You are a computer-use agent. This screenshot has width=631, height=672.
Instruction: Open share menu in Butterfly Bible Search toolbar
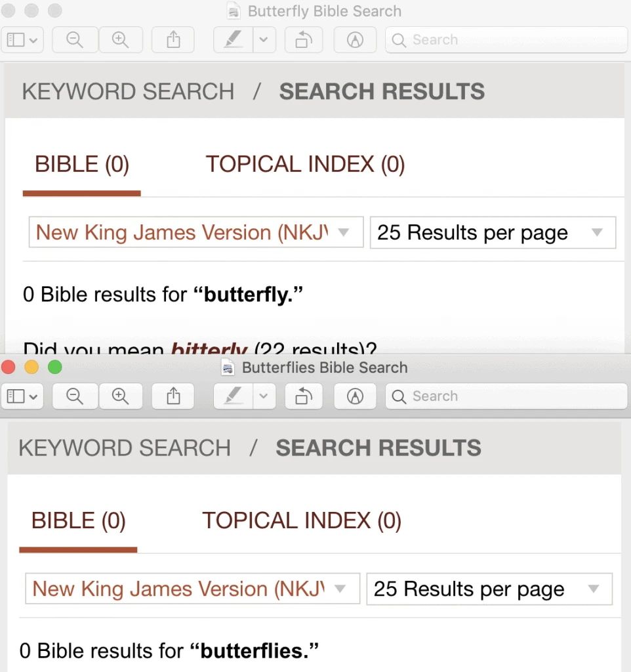(174, 40)
